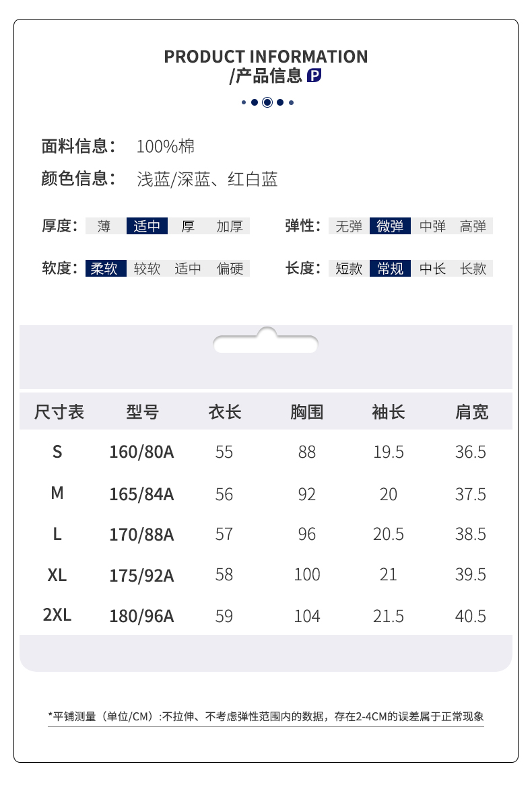
Task: Click the hanger-slot cutout above the size table
Action: coord(265,342)
